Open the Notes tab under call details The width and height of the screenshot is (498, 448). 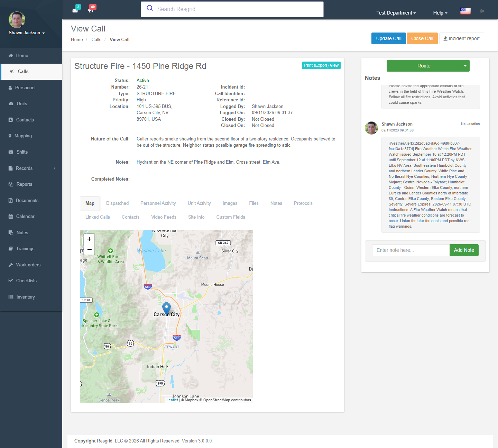[x=276, y=203]
